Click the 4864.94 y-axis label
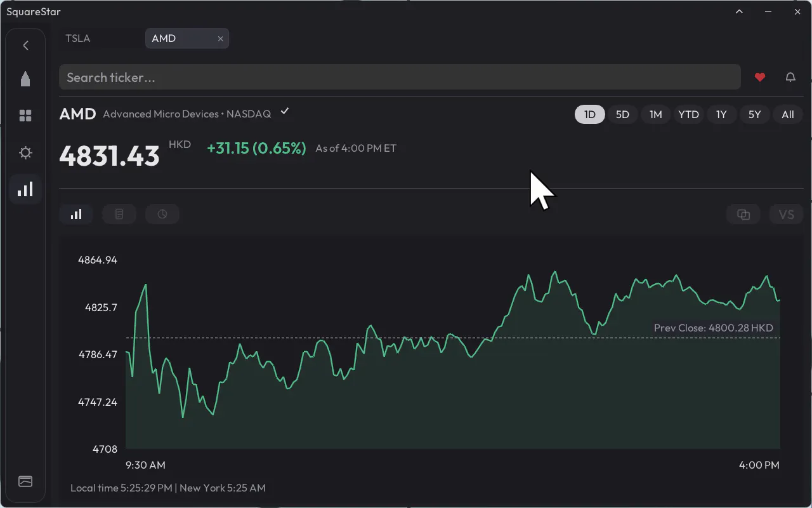 point(98,260)
